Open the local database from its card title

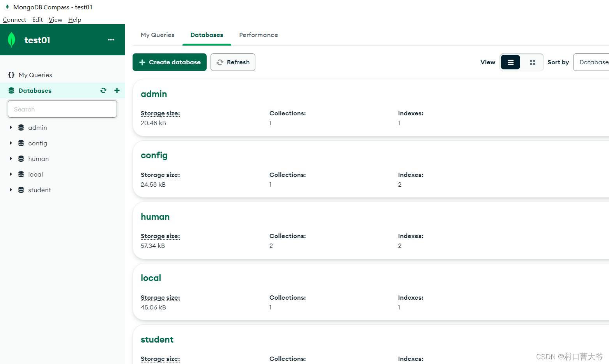click(x=151, y=278)
